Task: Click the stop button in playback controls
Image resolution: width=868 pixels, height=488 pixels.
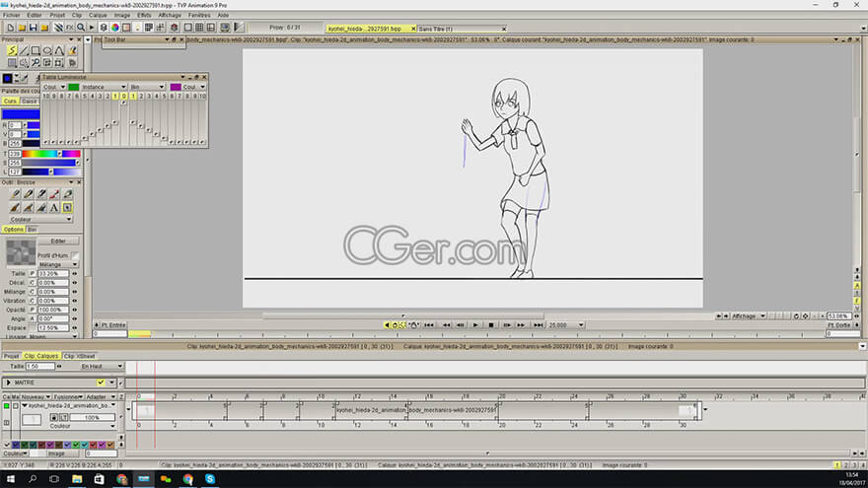Action: [491, 325]
